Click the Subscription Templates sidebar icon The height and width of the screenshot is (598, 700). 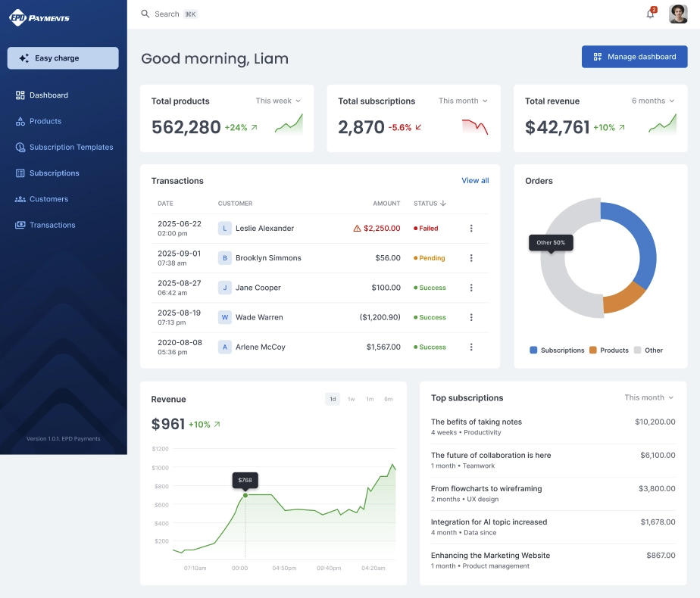(20, 147)
